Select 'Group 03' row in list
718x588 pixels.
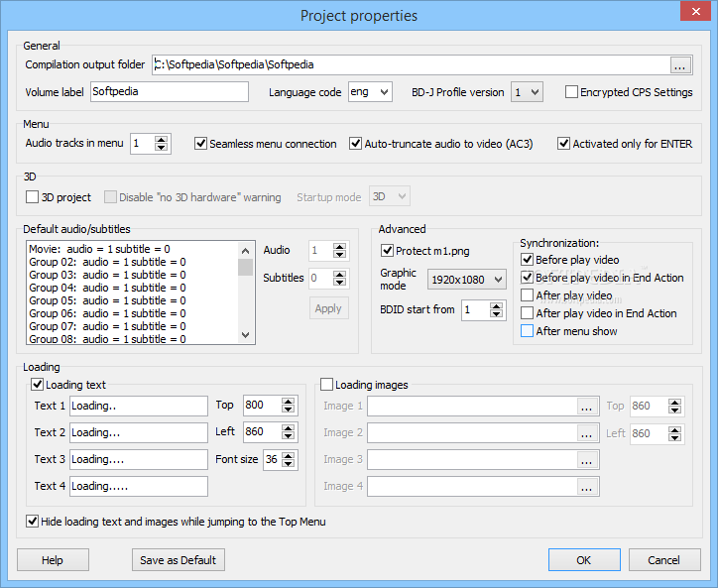pyautogui.click(x=133, y=275)
